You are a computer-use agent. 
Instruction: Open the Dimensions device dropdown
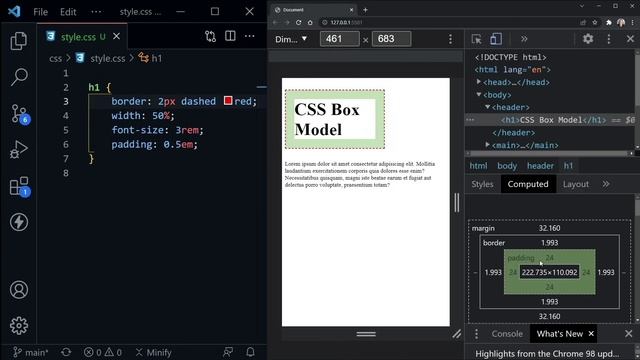coord(291,39)
